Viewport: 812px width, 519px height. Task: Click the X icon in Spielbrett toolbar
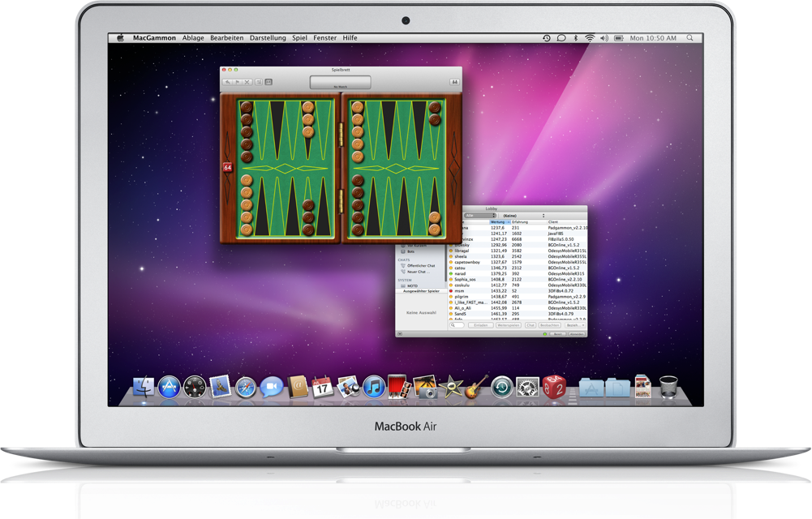coord(247,82)
